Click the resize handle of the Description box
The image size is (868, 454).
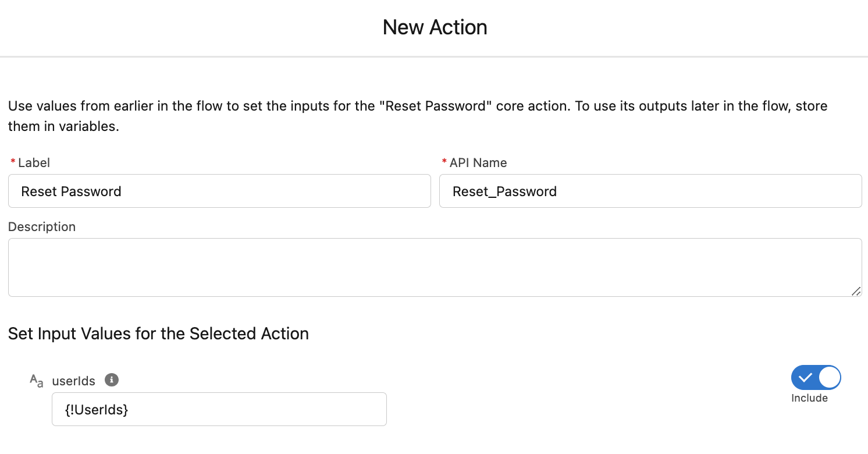pyautogui.click(x=857, y=291)
